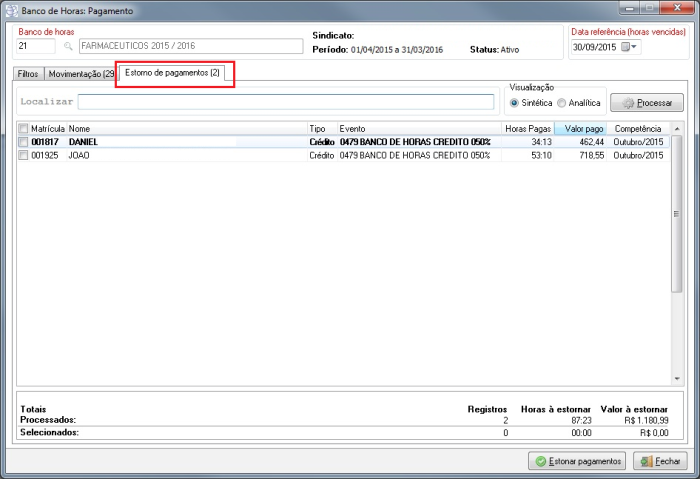Click the Estornar pagamentos button
This screenshot has height=479, width=700.
point(577,461)
